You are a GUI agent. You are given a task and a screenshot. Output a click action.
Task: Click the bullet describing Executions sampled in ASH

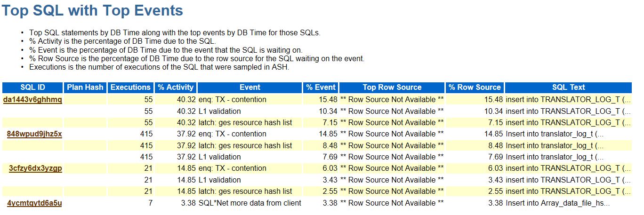[160, 67]
